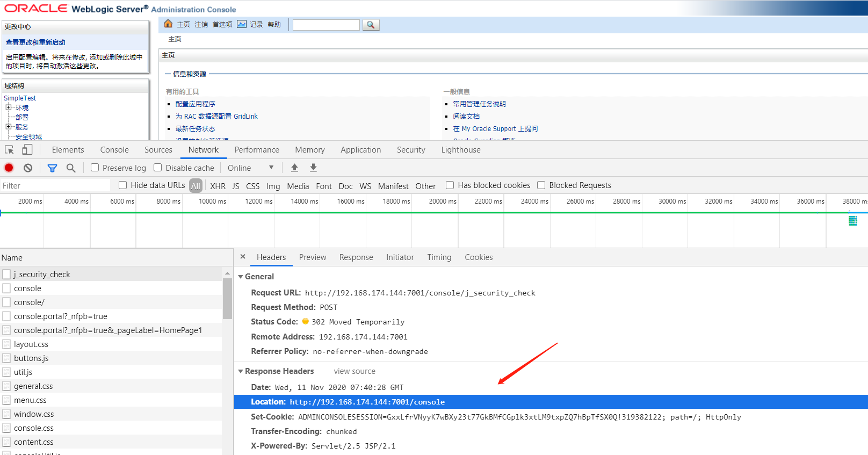Viewport: 868px width, 455px height.
Task: Open 常用管理任务说明 link
Action: [x=479, y=104]
